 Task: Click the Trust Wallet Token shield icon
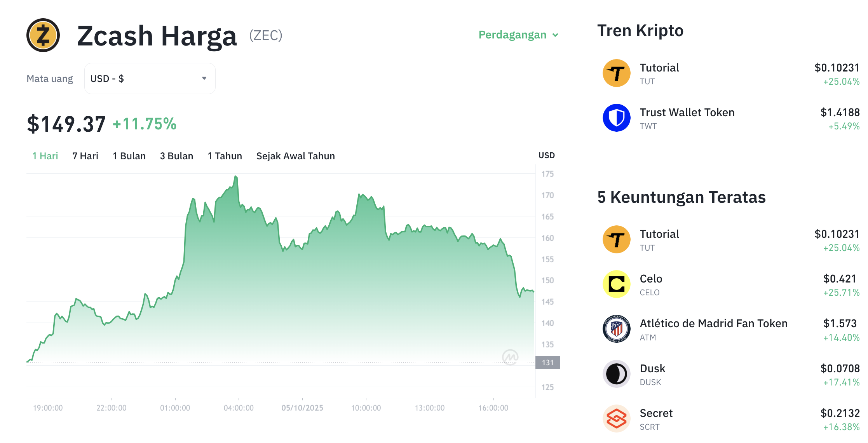pos(616,118)
